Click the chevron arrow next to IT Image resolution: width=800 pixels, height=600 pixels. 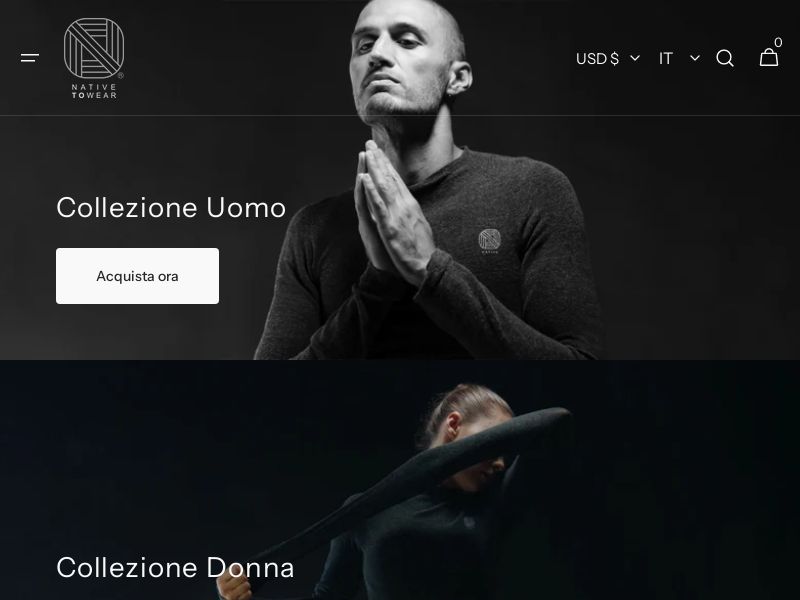point(695,58)
